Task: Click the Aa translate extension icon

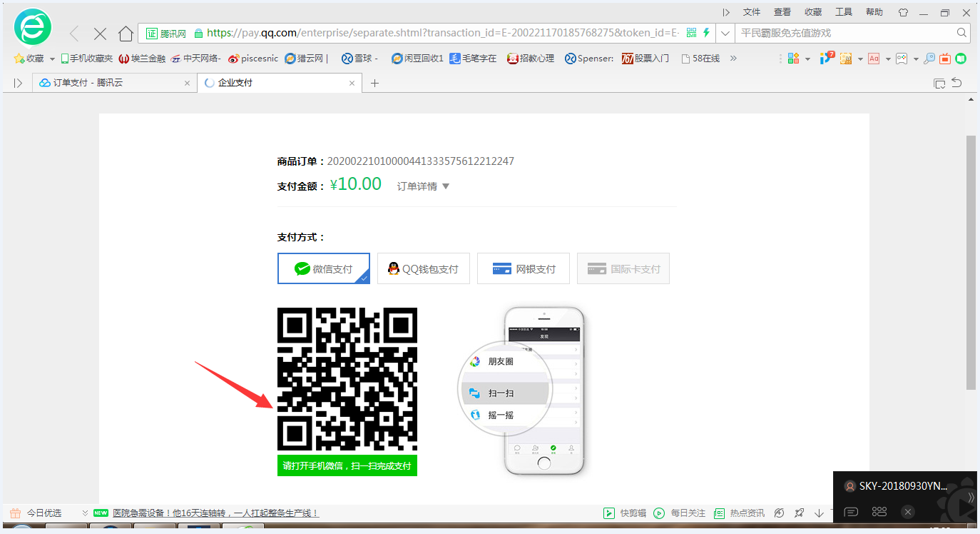Action: click(x=874, y=59)
